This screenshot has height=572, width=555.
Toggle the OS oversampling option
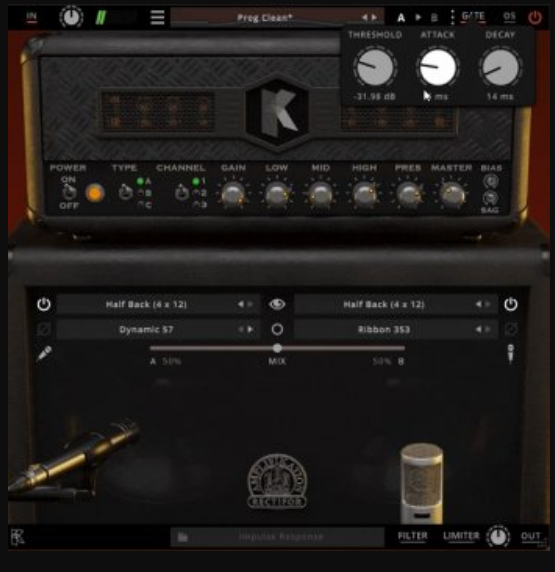(509, 17)
